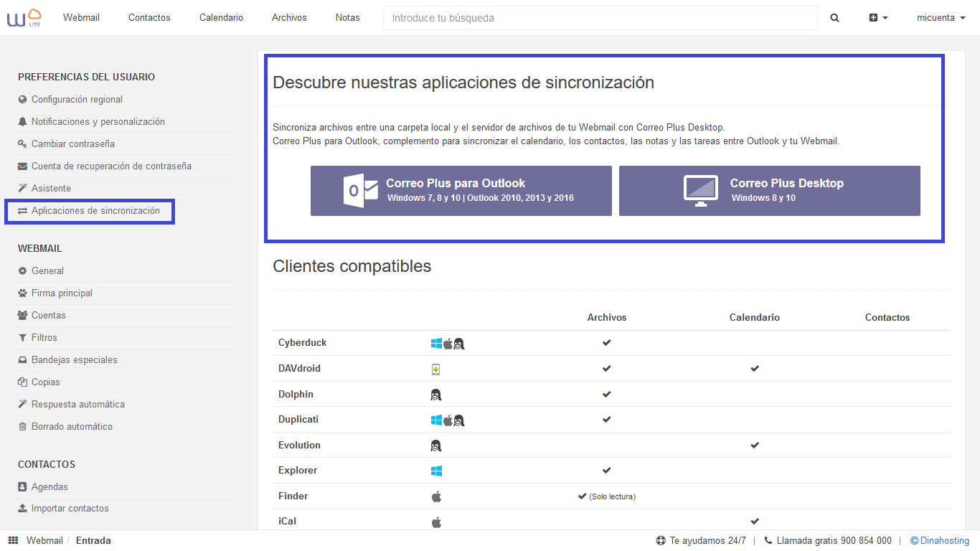Click the inbox icon beside Bandejas especiales
Viewport: 980px width, 551px height.
[x=22, y=360]
